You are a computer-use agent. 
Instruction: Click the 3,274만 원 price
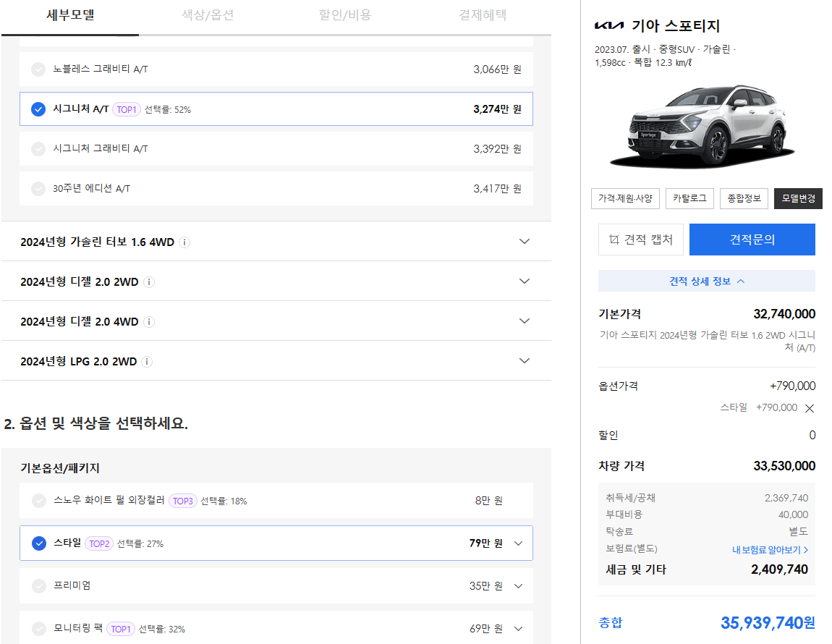(497, 109)
